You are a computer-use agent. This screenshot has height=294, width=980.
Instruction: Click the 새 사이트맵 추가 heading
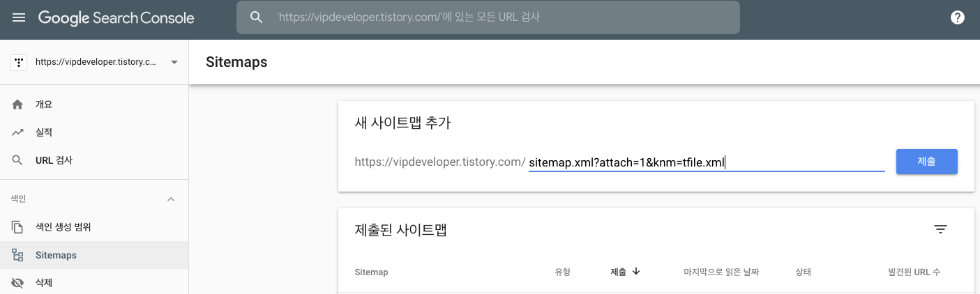403,123
